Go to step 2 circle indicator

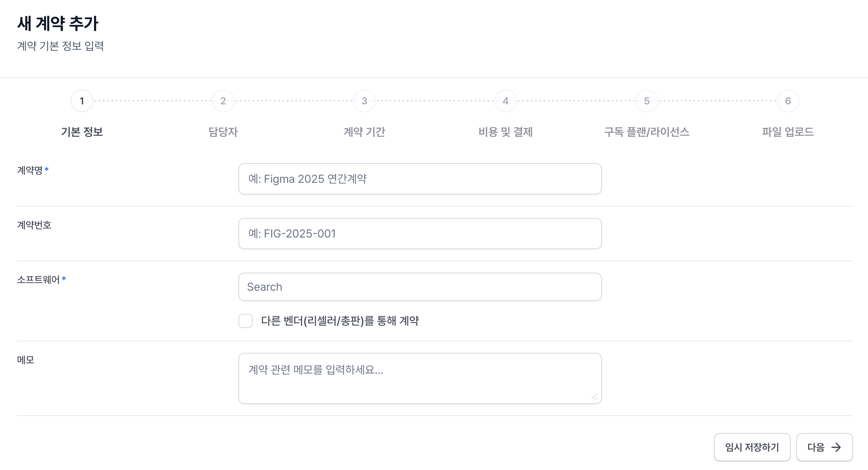point(223,101)
